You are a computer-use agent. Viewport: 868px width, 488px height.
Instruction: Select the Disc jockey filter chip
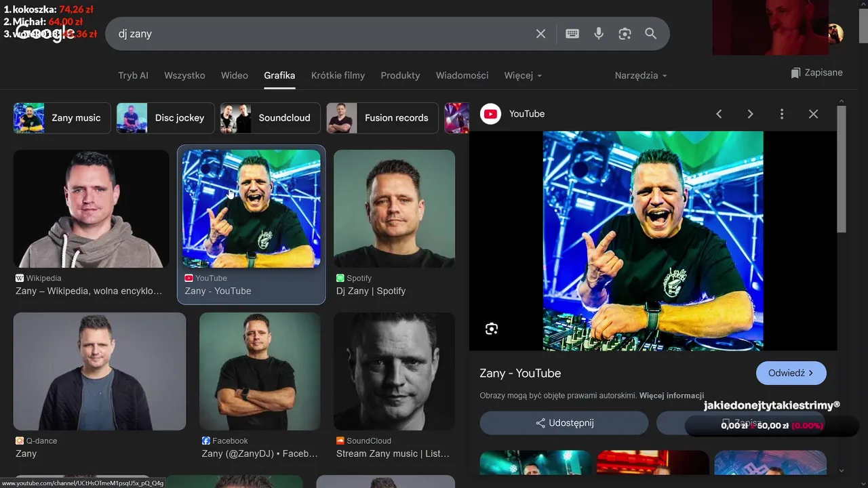pyautogui.click(x=165, y=118)
